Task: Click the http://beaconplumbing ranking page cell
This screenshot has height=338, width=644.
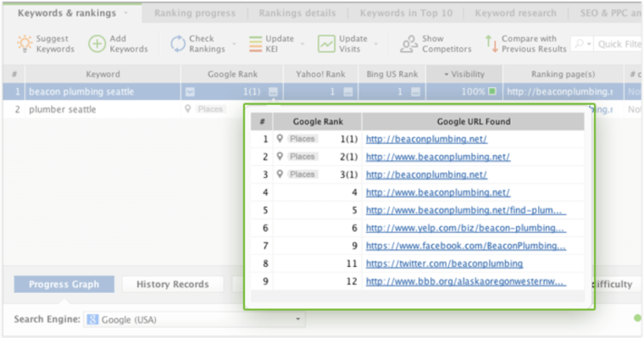Action: tap(563, 91)
